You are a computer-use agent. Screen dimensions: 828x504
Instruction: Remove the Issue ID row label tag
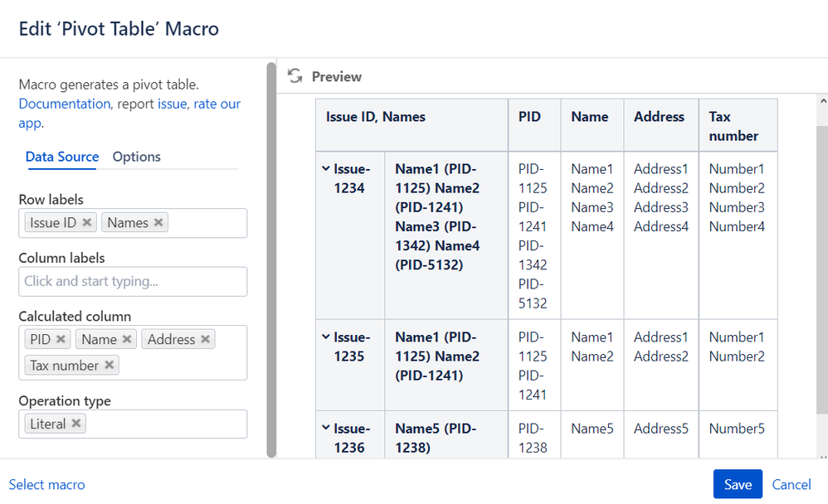point(87,223)
